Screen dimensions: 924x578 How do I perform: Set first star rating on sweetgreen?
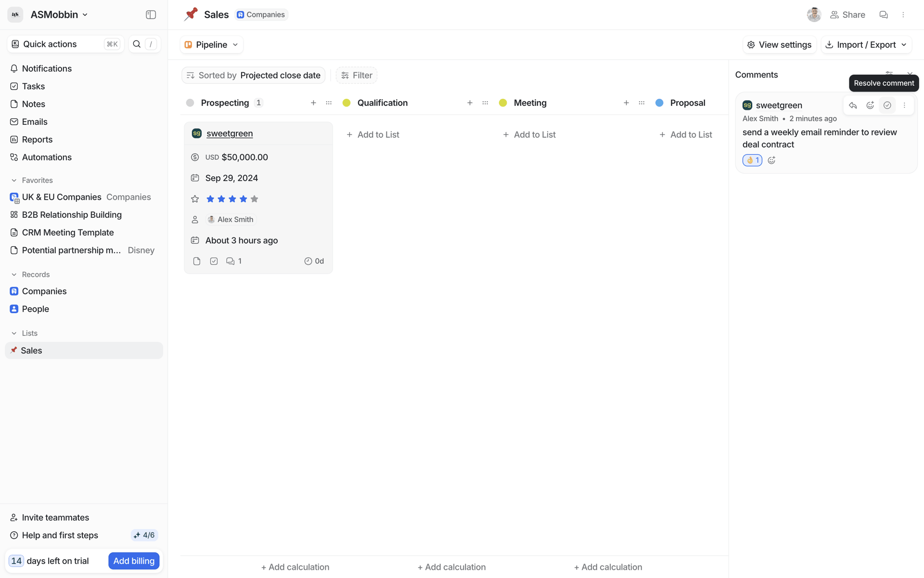point(210,199)
